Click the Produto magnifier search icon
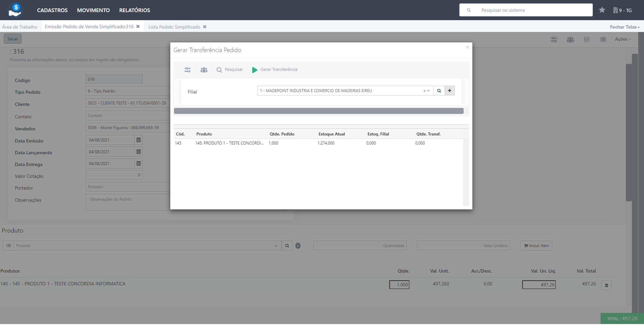Image resolution: width=644 pixels, height=325 pixels. [287, 246]
